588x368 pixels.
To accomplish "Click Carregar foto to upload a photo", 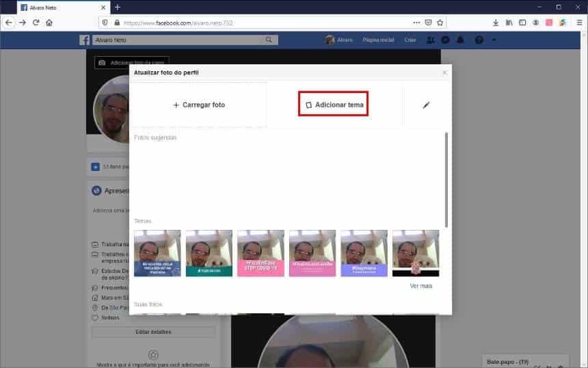I will 199,105.
